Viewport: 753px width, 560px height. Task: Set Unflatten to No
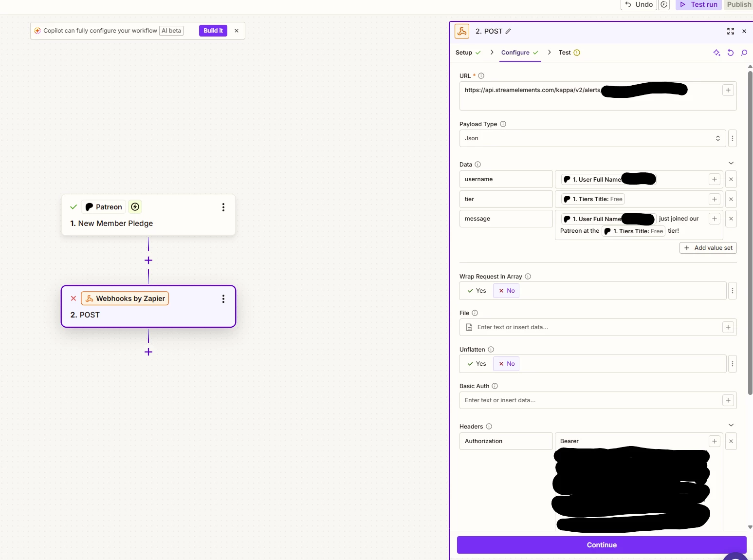[x=506, y=364]
